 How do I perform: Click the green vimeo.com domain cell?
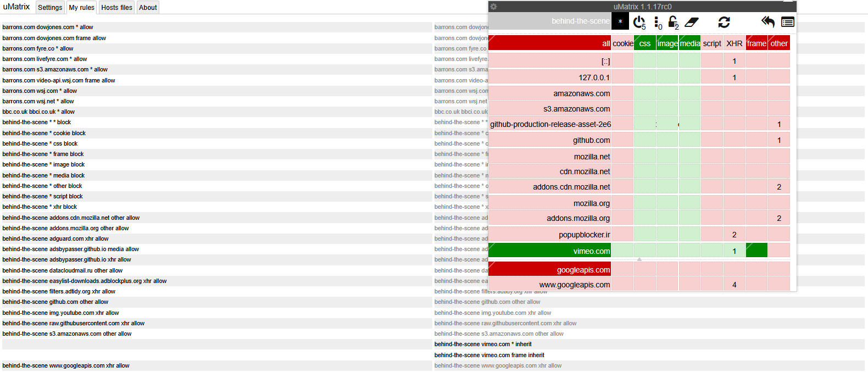(x=550, y=251)
